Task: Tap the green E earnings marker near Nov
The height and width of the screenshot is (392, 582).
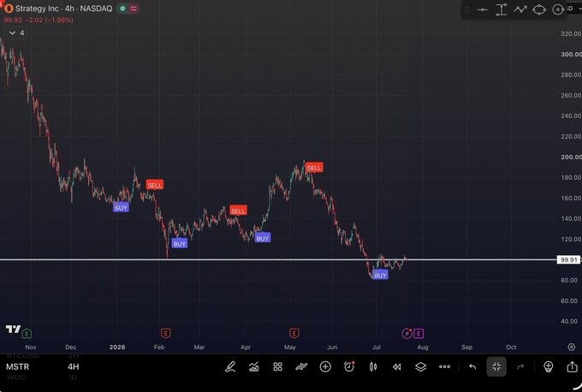Action: [27, 333]
